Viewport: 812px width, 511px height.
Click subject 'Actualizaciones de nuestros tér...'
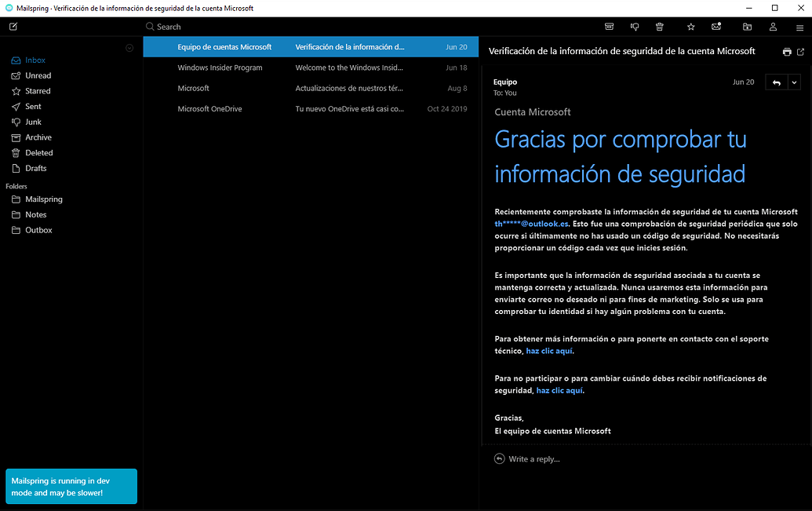click(x=349, y=88)
